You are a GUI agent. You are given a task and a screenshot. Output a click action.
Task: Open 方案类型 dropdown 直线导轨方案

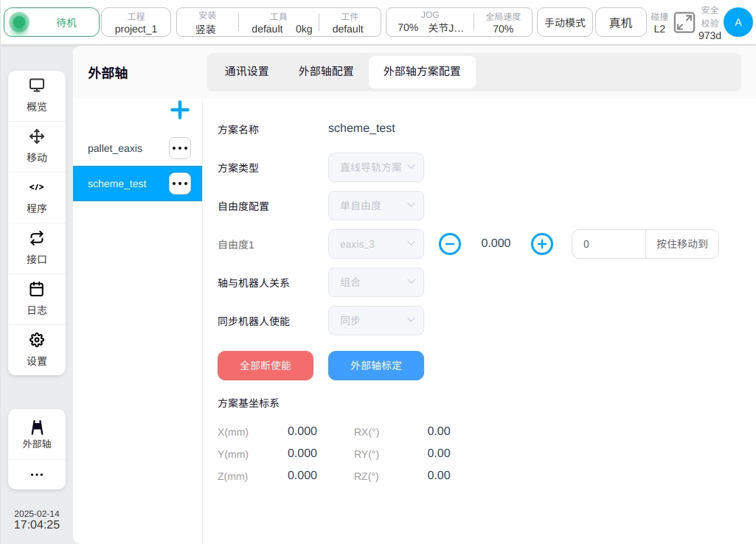pyautogui.click(x=376, y=167)
